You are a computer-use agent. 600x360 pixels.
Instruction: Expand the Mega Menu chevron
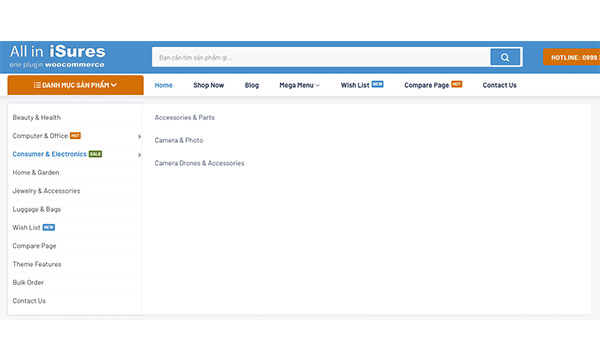tap(318, 85)
